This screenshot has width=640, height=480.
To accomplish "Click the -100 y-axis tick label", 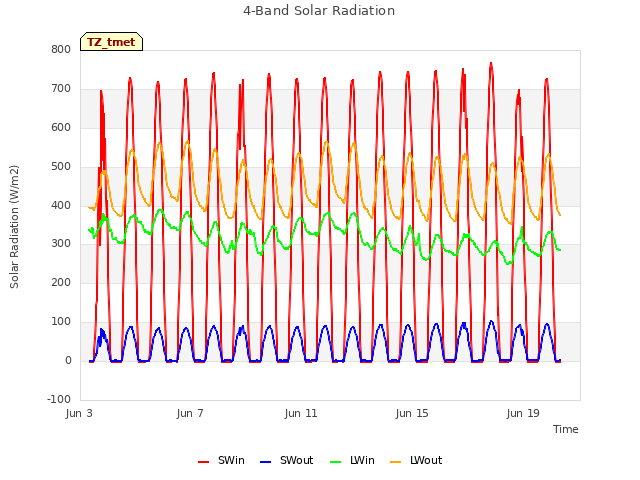I will (x=59, y=399).
